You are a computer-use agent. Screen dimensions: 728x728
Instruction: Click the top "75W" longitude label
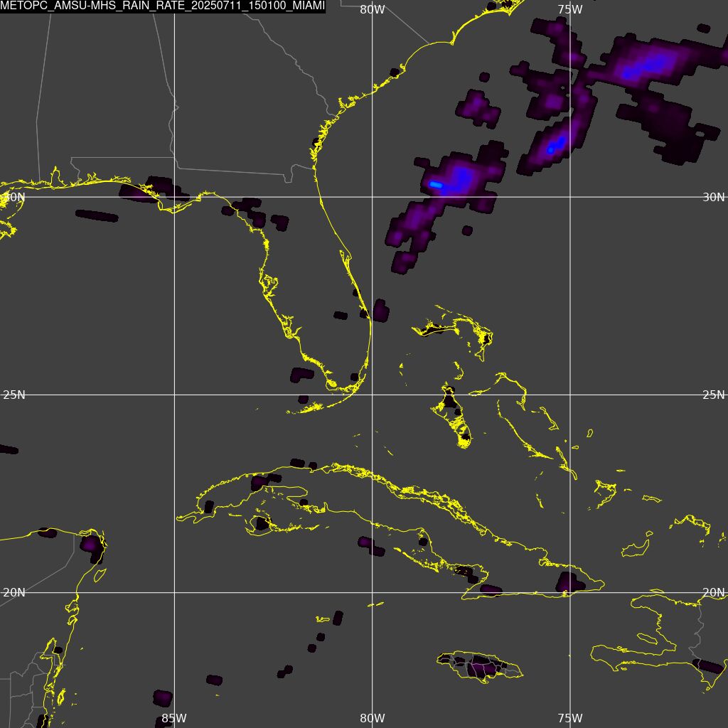coord(570,9)
